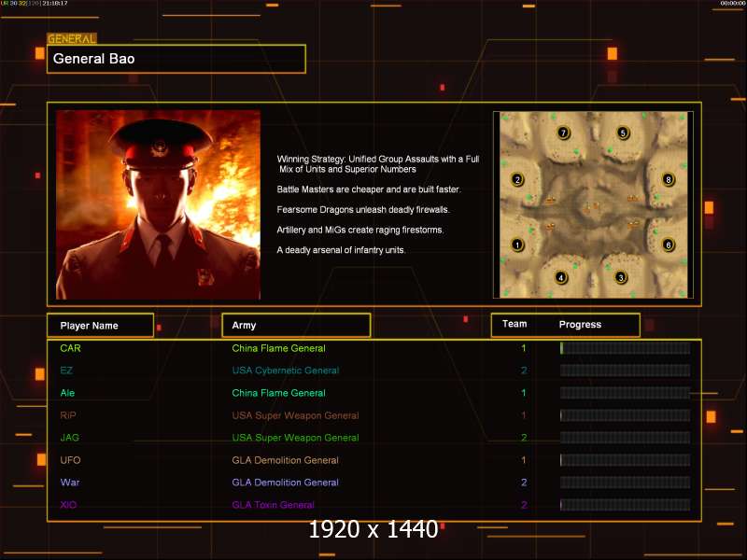Click XIO's GLA Toxin General army
The width and height of the screenshot is (747, 560).
coord(273,505)
